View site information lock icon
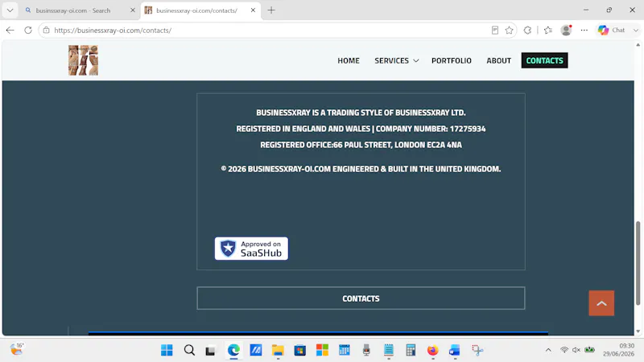644x362 pixels. point(47,30)
